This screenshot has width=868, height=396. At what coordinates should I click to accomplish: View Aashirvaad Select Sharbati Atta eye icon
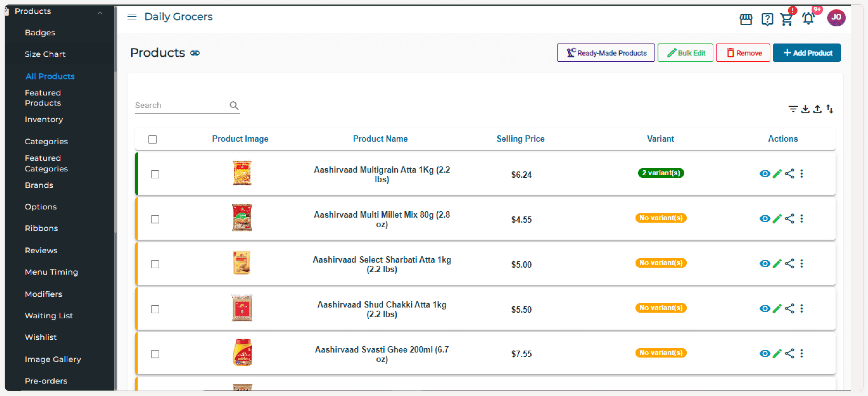click(765, 263)
